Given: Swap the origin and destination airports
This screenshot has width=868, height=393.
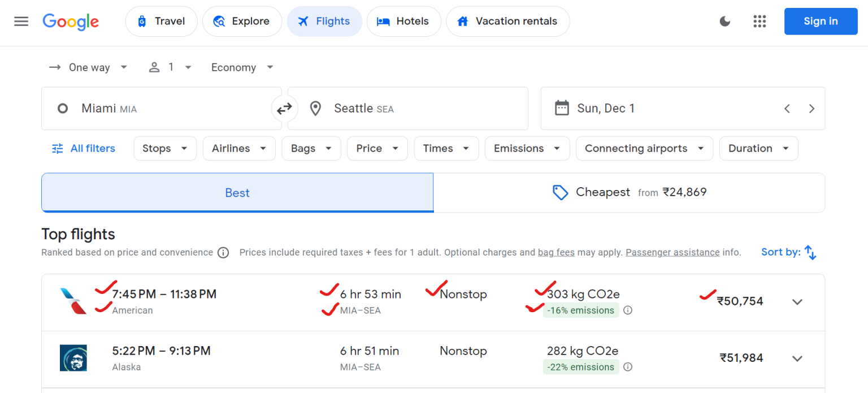Looking at the screenshot, I should (x=284, y=108).
